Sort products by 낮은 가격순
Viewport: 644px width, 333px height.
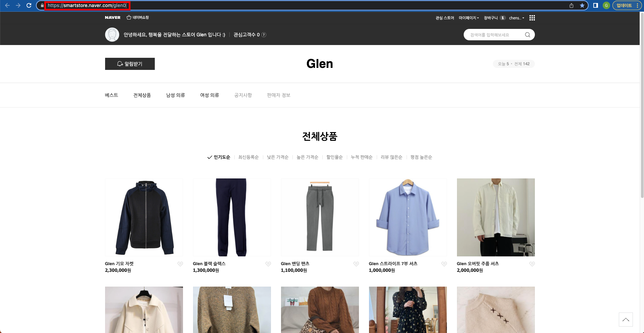pos(277,157)
